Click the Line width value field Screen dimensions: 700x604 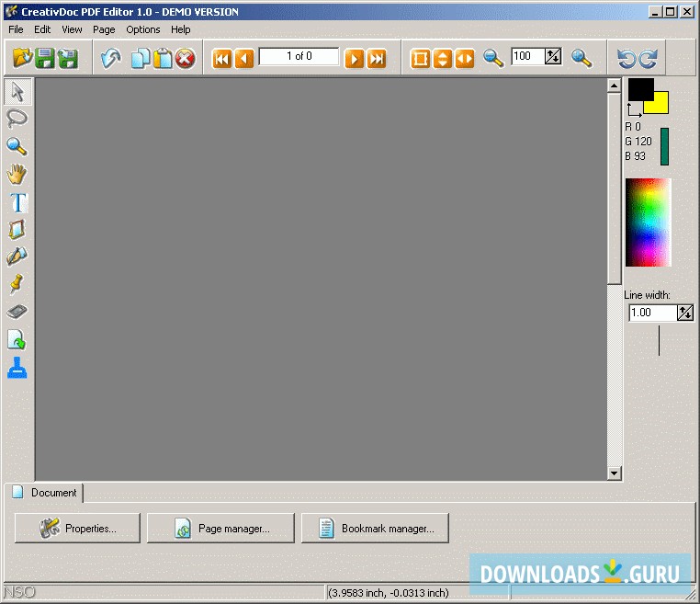(x=652, y=313)
